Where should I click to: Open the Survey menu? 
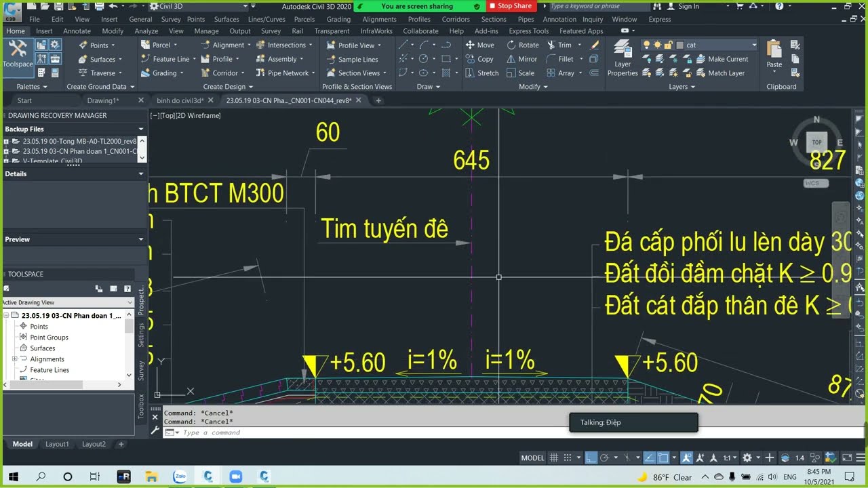(171, 20)
